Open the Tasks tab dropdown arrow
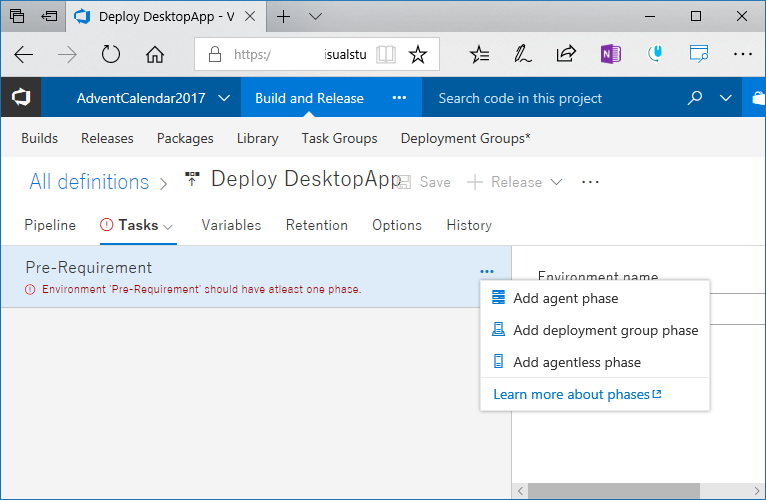The width and height of the screenshot is (766, 500). tap(168, 226)
